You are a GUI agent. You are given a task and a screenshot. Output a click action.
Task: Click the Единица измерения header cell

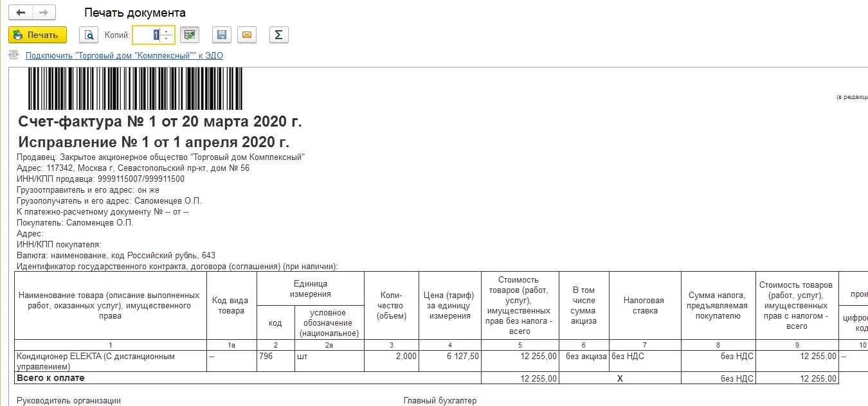[x=311, y=288]
